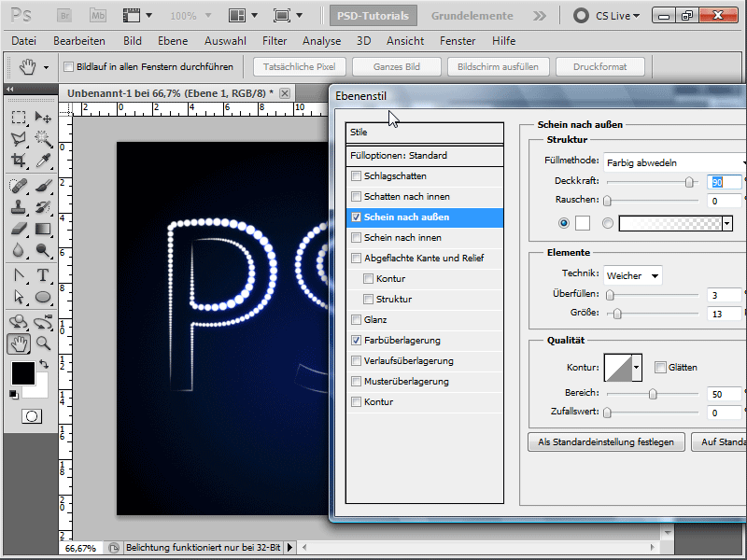Screen dimensions: 747x560
Task: Click Druckformat button
Action: click(599, 66)
